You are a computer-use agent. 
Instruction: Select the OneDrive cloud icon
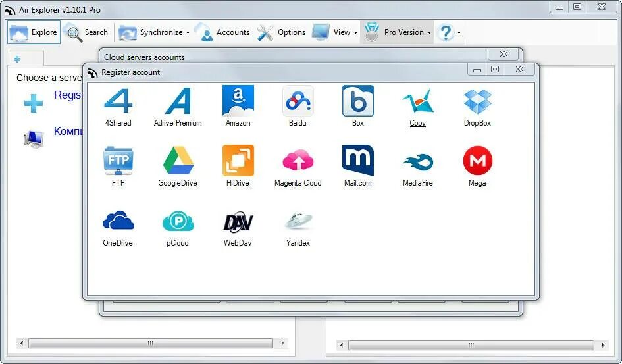click(118, 221)
